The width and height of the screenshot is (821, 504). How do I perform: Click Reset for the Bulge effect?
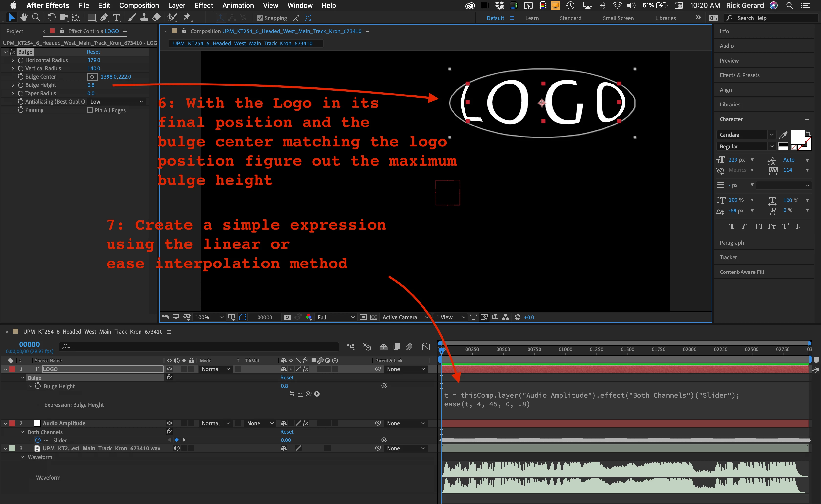coord(93,52)
